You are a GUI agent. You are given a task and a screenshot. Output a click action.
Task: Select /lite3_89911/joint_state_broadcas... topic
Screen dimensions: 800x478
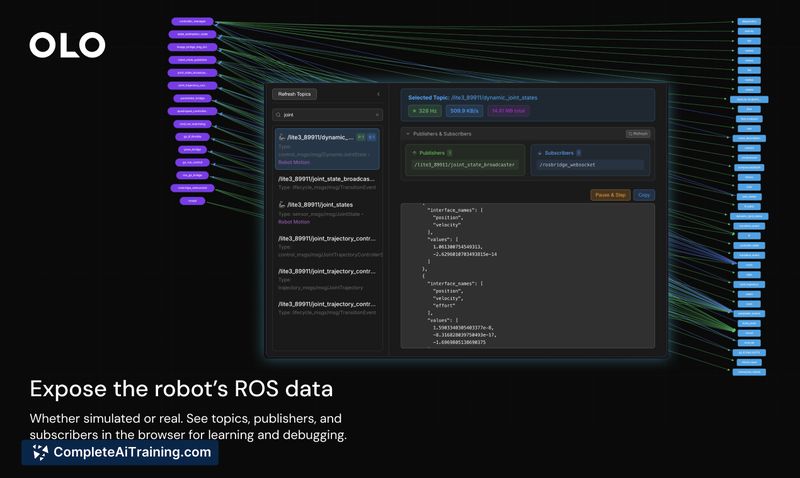click(327, 183)
